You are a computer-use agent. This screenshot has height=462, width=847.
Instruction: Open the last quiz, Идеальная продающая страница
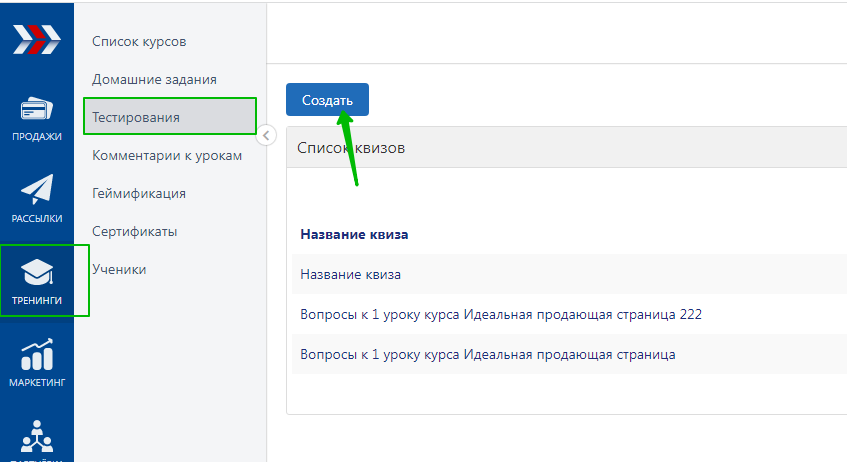tap(487, 354)
